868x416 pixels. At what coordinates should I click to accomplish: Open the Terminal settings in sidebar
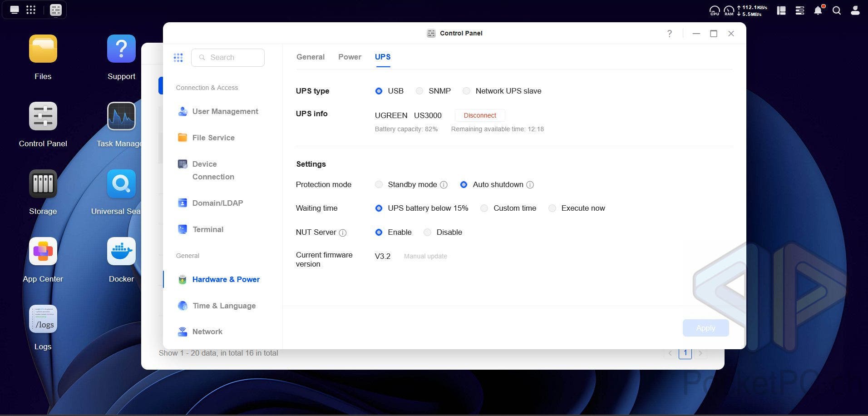[207, 229]
